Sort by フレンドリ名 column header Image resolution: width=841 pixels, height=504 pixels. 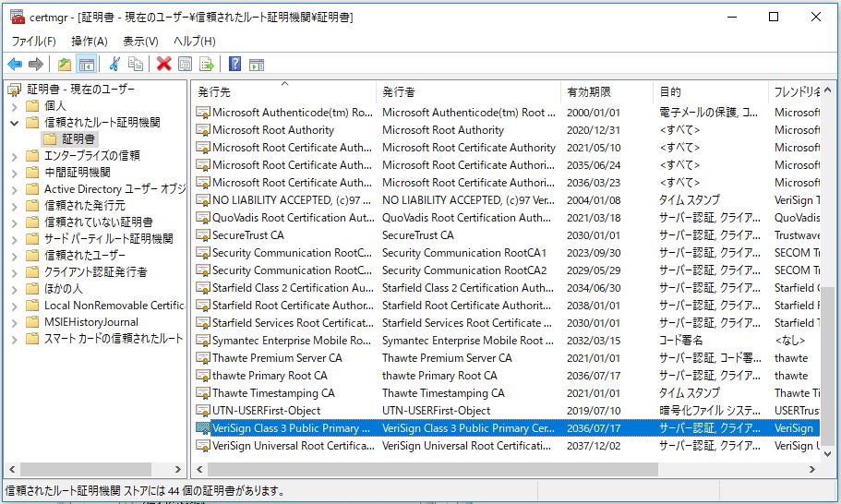794,91
